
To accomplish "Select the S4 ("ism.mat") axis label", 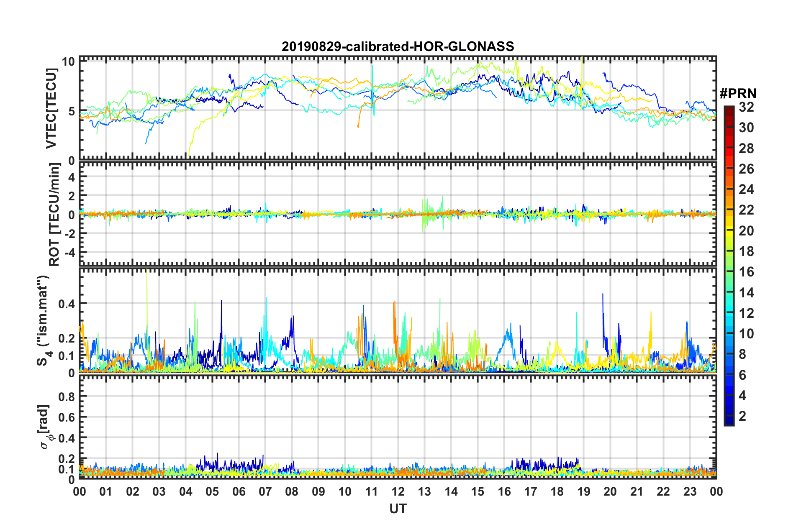I will click(44, 321).
